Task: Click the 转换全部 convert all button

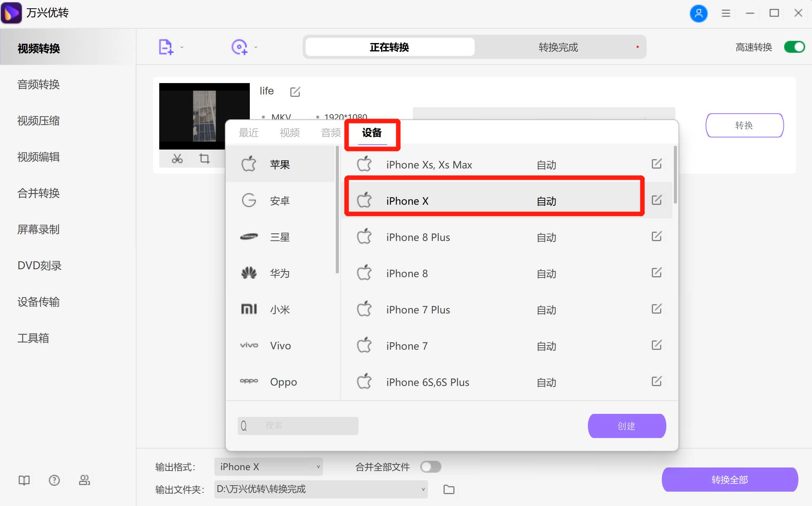Action: coord(729,480)
